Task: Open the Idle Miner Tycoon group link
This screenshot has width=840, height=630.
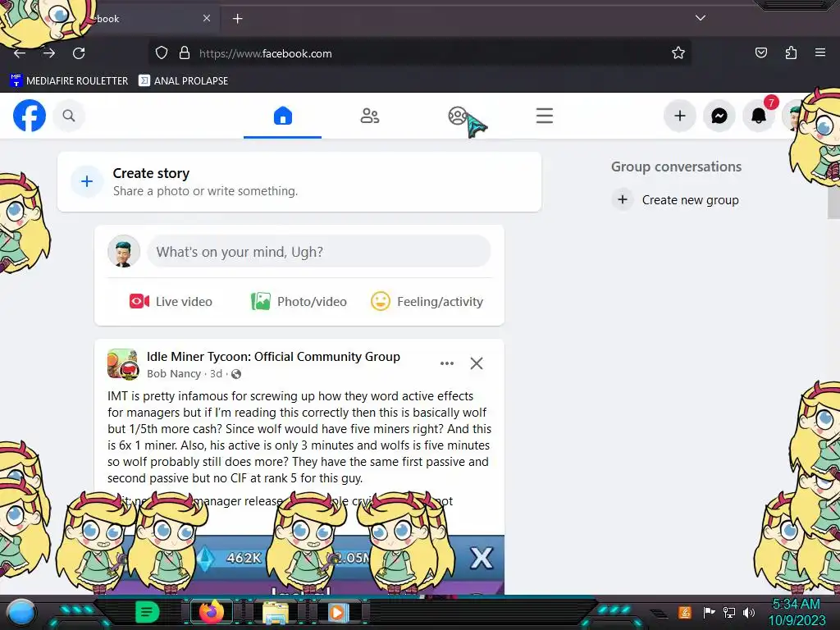Action: [x=273, y=357]
